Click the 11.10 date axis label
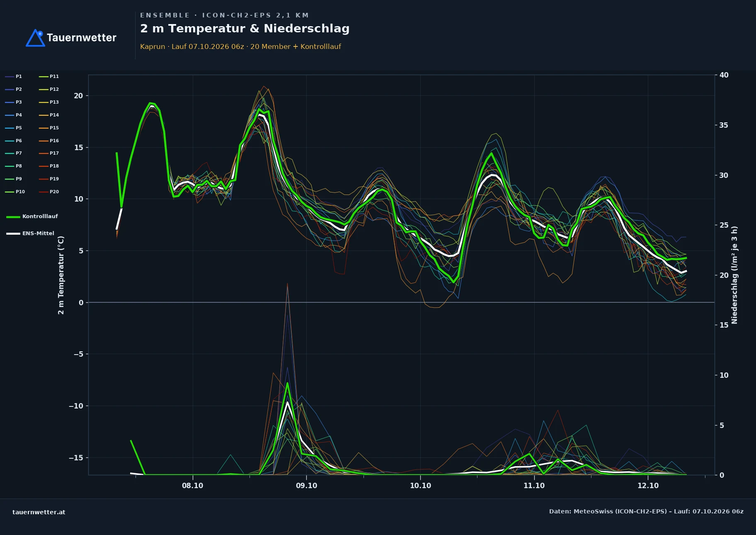The width and height of the screenshot is (756, 535). pyautogui.click(x=534, y=486)
